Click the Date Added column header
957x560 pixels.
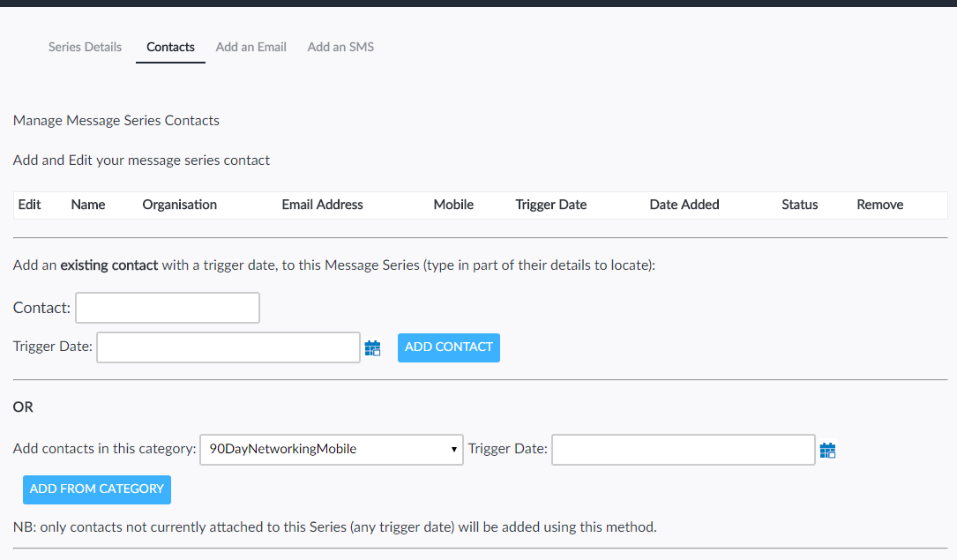coord(684,205)
